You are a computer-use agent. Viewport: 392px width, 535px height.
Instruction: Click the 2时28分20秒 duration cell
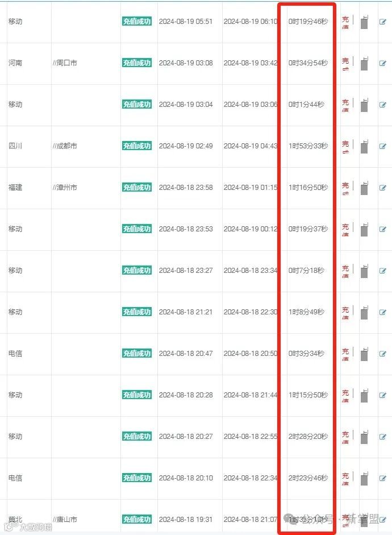tap(308, 437)
